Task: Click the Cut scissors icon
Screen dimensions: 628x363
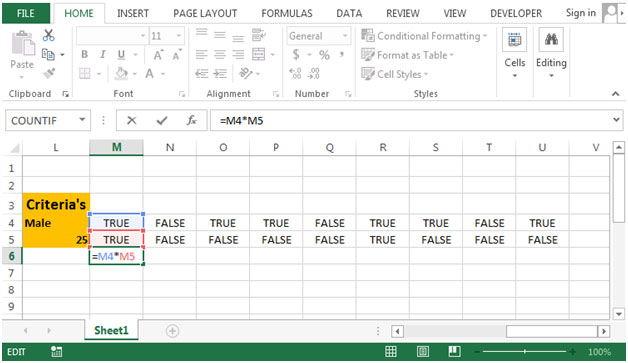Action: (48, 35)
